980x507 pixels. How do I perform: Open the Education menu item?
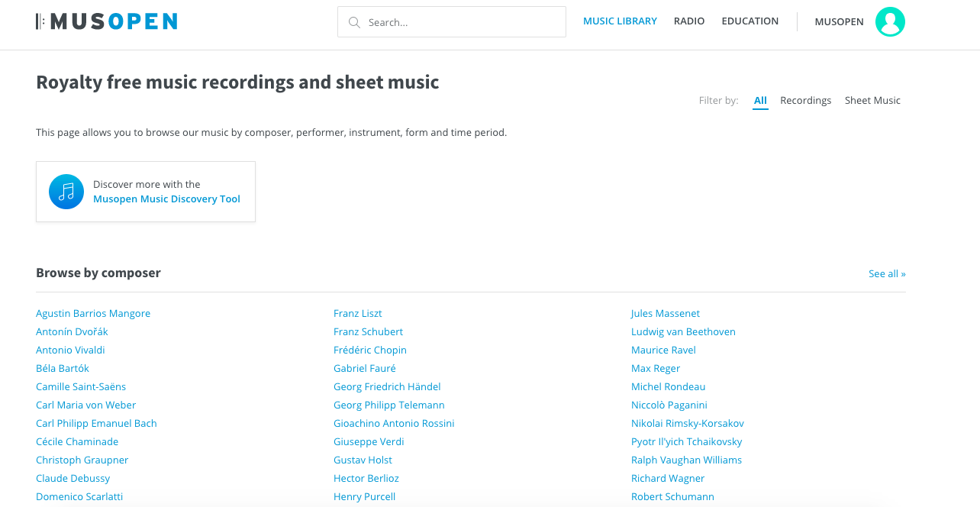[750, 21]
